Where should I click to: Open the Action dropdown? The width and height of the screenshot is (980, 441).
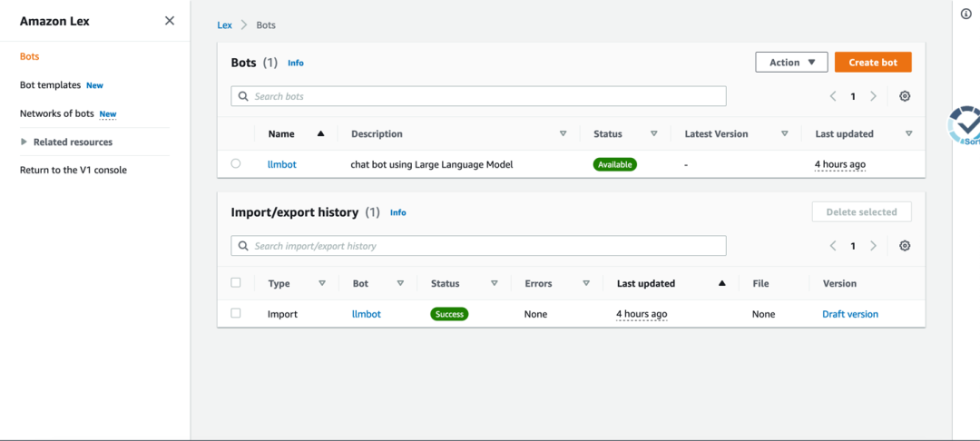click(791, 63)
